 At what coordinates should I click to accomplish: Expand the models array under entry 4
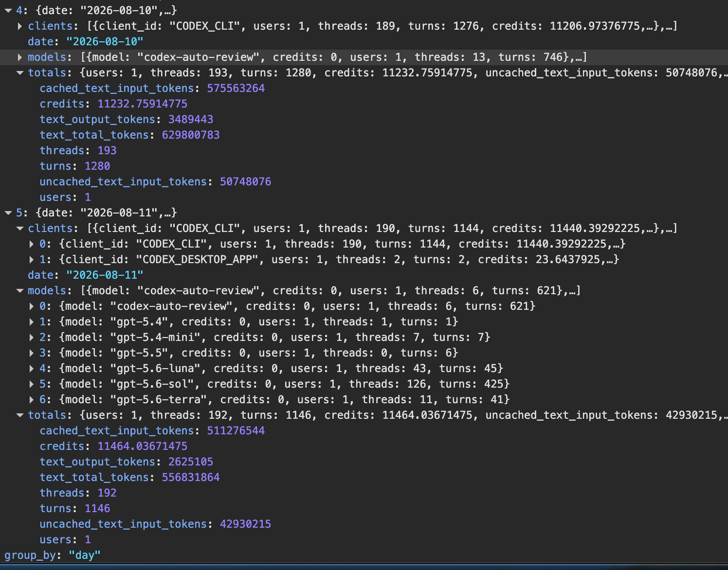(20, 57)
